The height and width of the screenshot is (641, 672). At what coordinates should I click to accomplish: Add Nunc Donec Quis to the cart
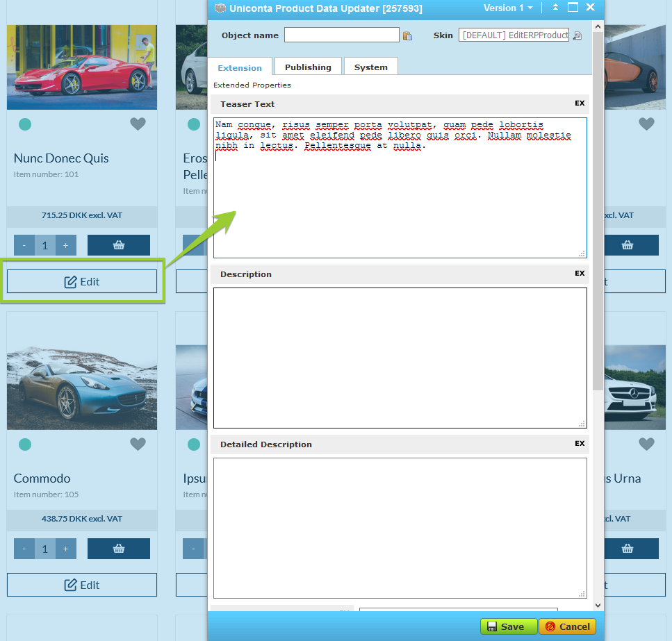point(118,245)
